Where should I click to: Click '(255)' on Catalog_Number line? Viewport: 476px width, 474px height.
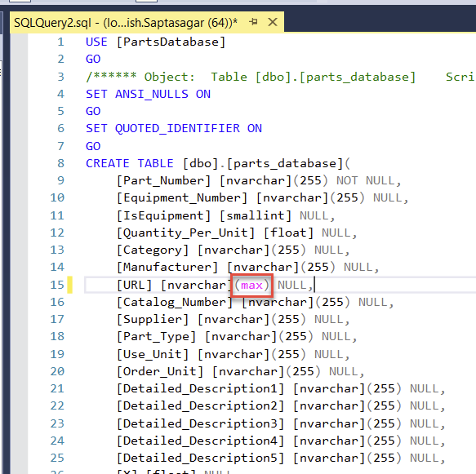coord(333,303)
